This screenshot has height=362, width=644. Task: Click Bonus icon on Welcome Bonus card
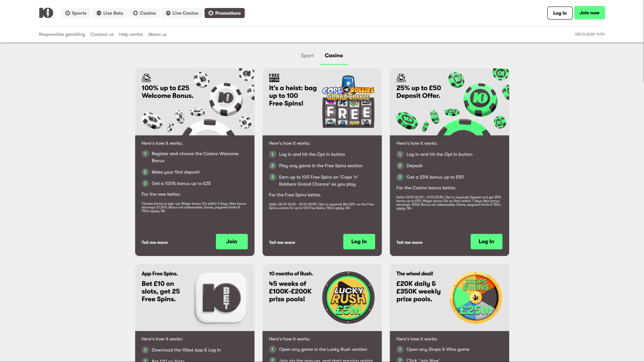coord(146,78)
